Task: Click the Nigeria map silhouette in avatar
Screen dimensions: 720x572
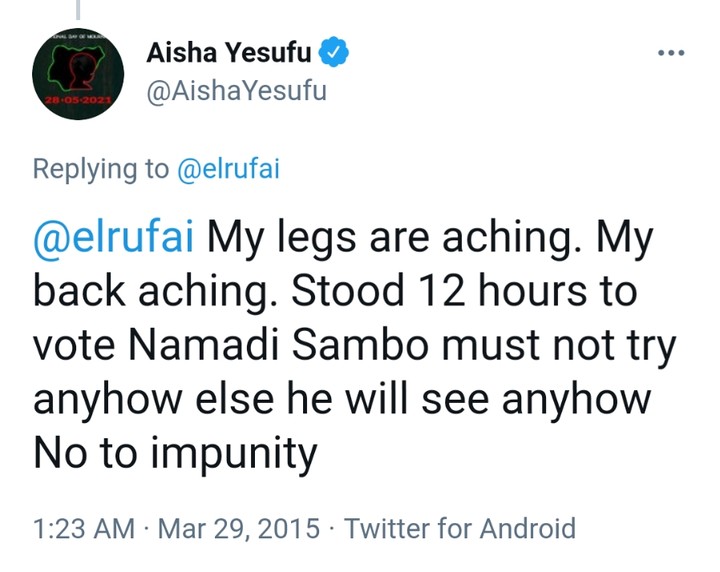Action: [x=76, y=68]
